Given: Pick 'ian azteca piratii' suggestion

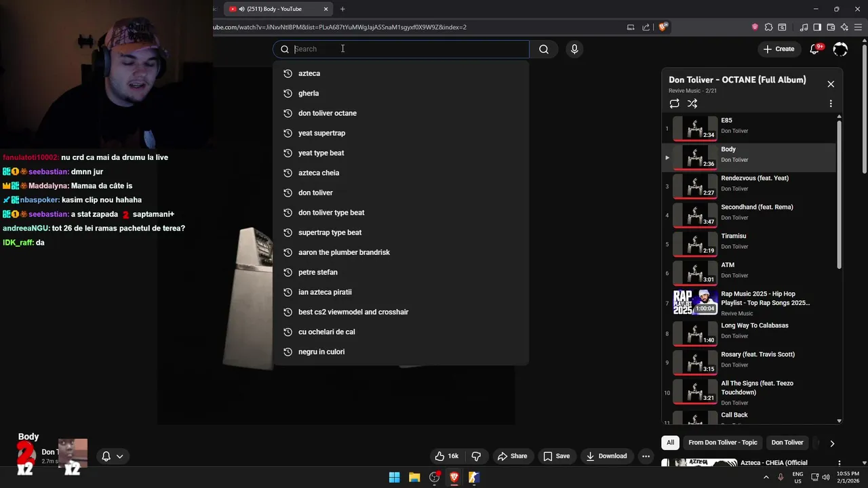Looking at the screenshot, I should point(401,292).
